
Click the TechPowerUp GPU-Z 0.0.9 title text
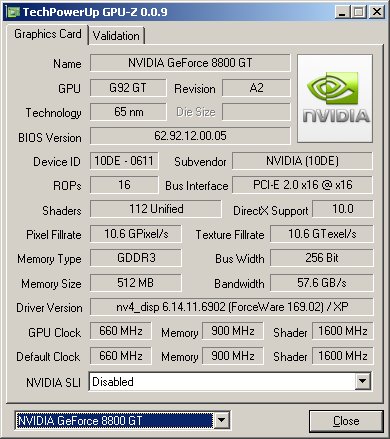(x=95, y=12)
